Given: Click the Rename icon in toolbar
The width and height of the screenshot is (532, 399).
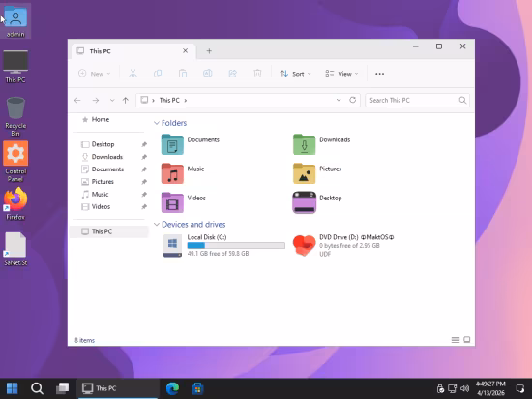Looking at the screenshot, I should pyautogui.click(x=208, y=74).
